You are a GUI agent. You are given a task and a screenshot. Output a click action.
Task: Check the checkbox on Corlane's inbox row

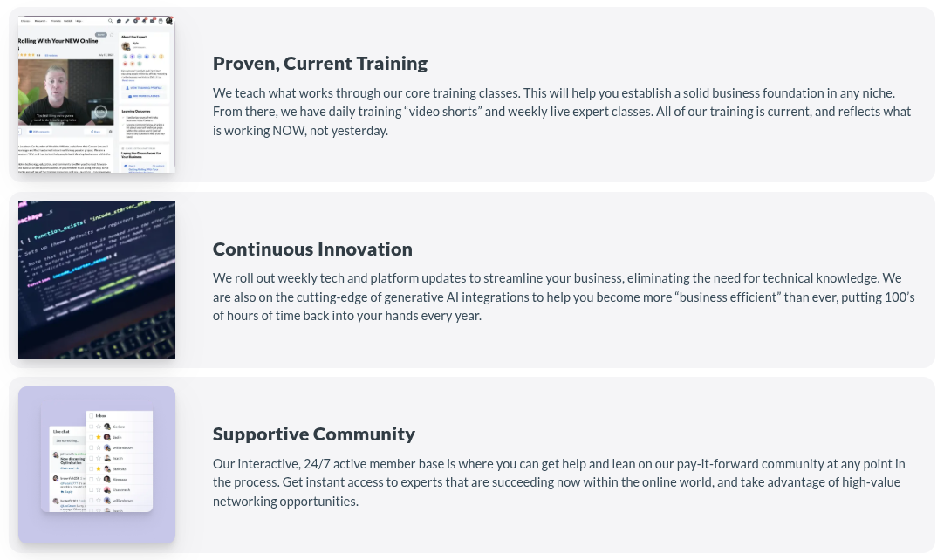tap(91, 427)
